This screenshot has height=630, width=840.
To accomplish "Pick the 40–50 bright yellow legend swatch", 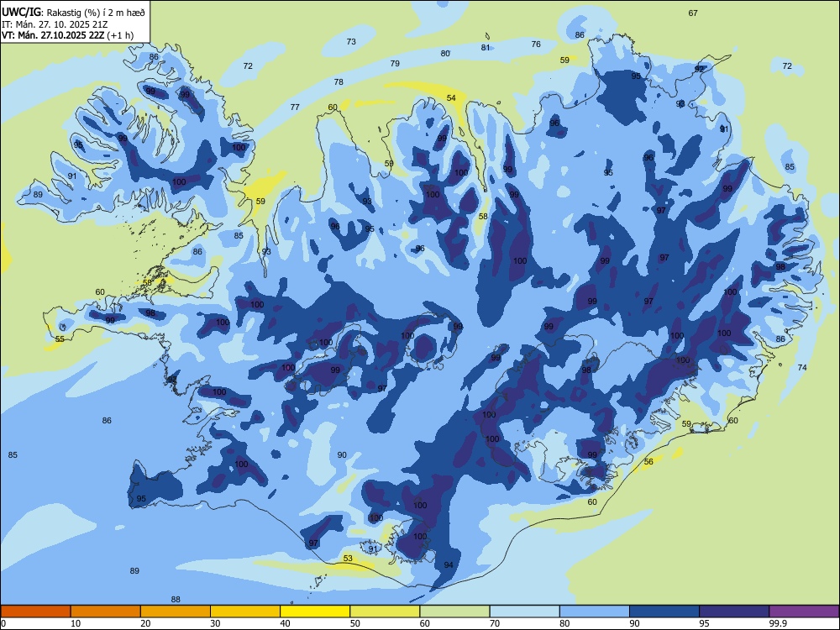I will click(x=315, y=612).
